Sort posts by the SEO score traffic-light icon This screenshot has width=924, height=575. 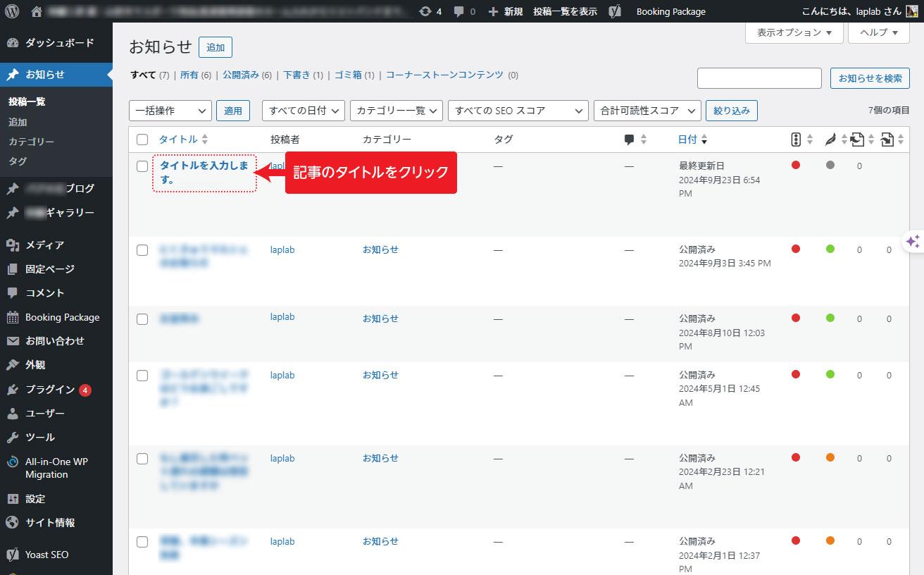pyautogui.click(x=797, y=139)
